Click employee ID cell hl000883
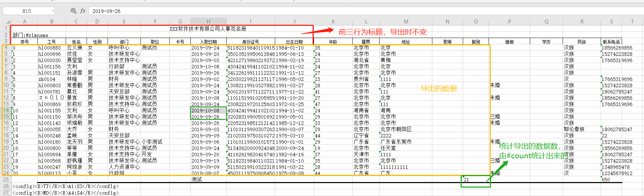The height and width of the screenshot is (196, 644). coord(50,48)
